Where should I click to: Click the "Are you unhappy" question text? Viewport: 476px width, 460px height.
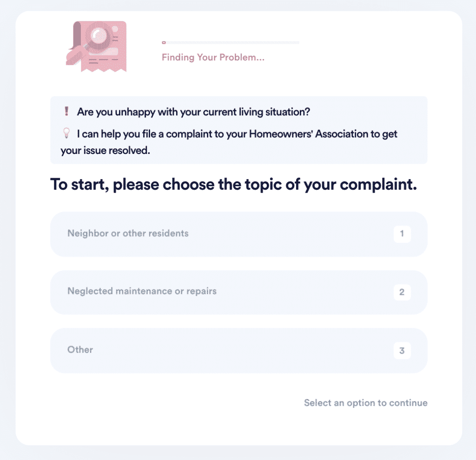click(193, 112)
